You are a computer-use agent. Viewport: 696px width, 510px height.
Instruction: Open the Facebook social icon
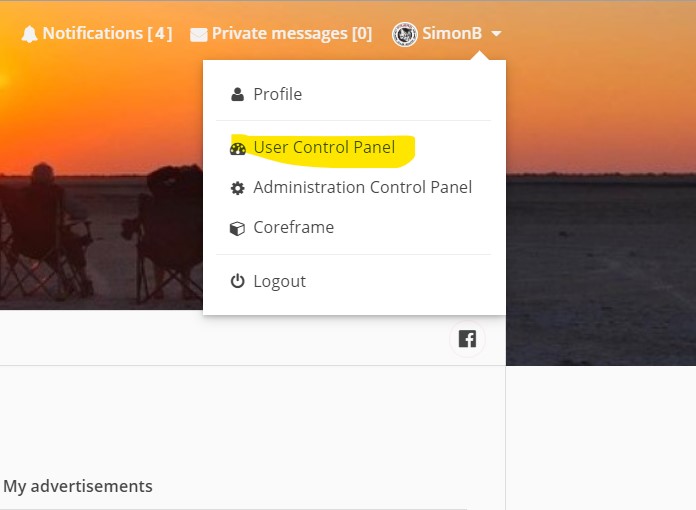pos(467,339)
